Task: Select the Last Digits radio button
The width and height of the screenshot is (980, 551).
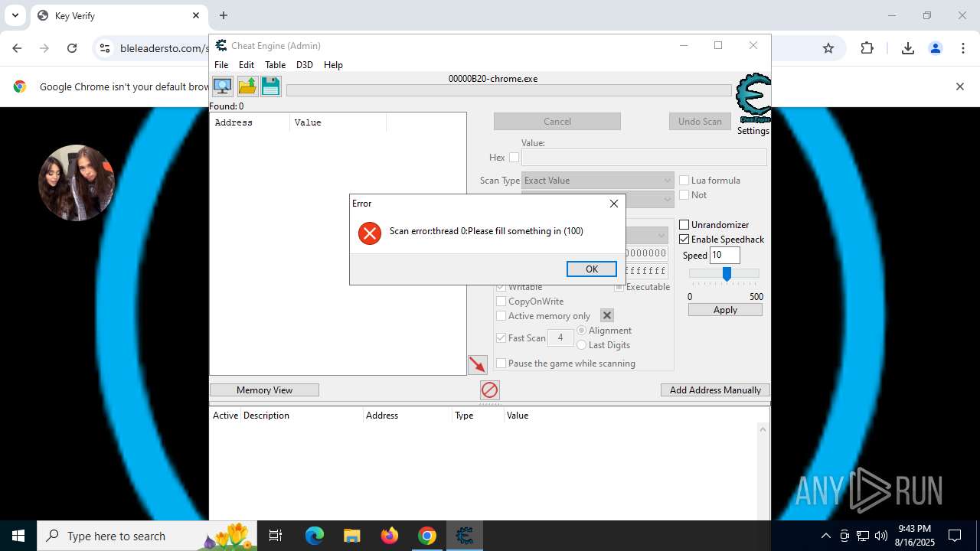Action: 582,345
